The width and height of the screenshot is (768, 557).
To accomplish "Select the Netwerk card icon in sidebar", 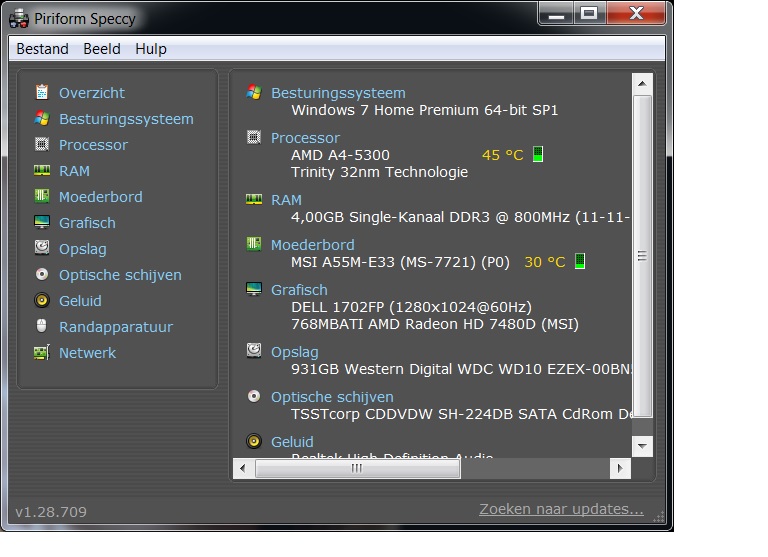I will point(42,352).
